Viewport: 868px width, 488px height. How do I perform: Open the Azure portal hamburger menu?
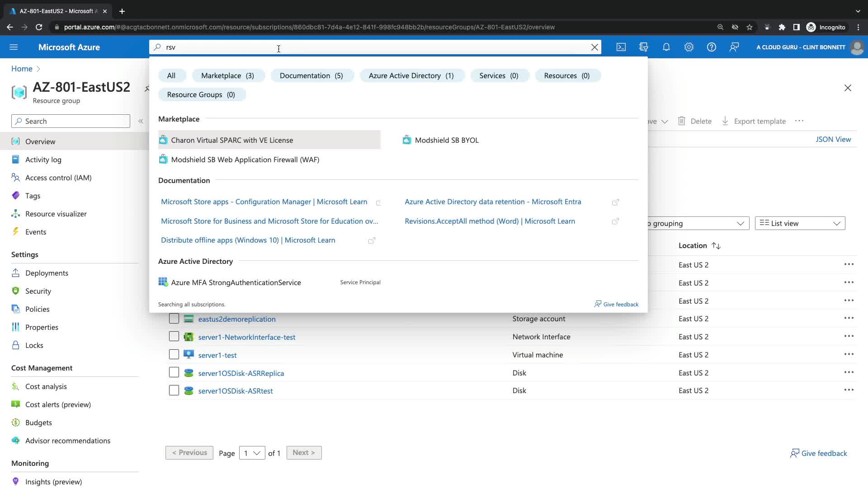[14, 47]
